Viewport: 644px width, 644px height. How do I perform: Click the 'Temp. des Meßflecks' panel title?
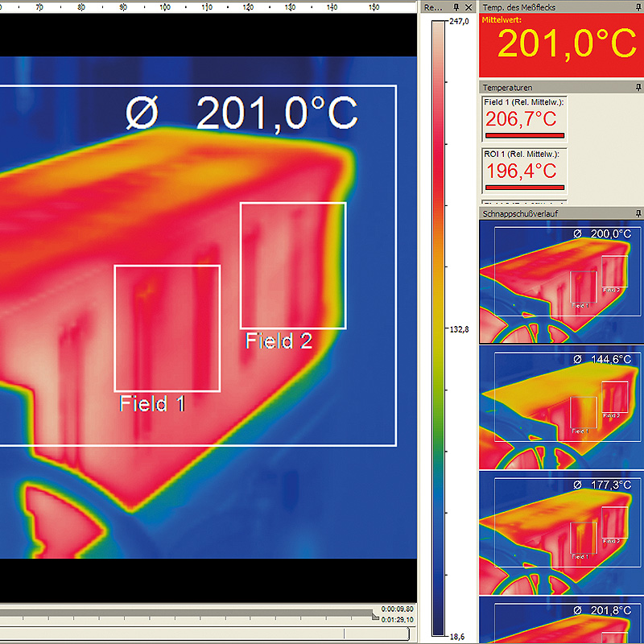tap(518, 7)
